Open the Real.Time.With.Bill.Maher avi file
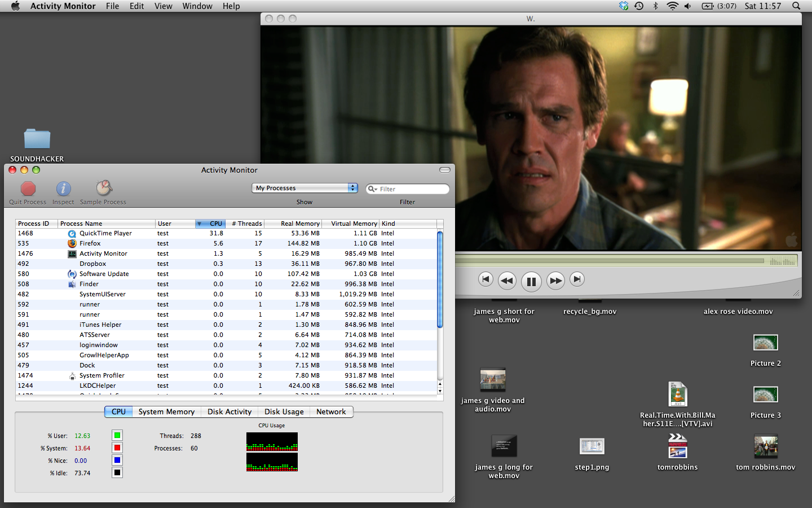The height and width of the screenshot is (508, 812). [677, 395]
